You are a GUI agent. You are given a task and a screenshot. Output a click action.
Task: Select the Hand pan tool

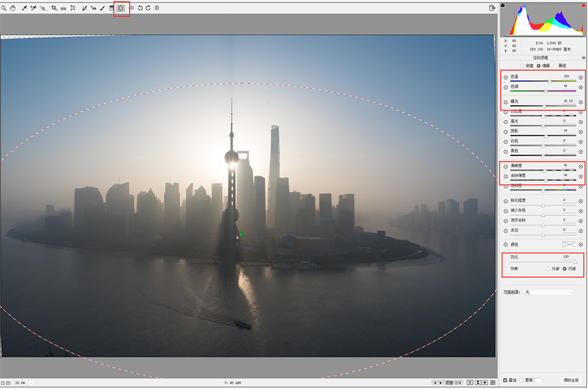pos(13,8)
